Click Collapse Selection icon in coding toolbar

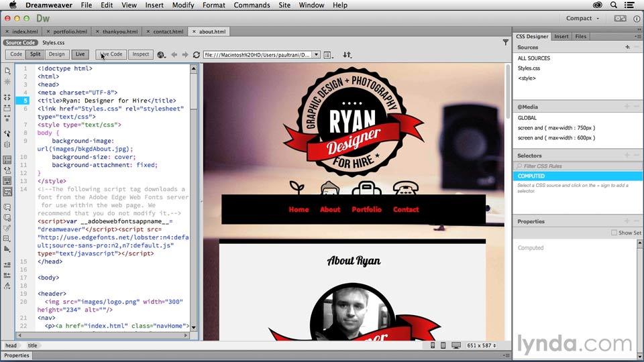point(7,108)
